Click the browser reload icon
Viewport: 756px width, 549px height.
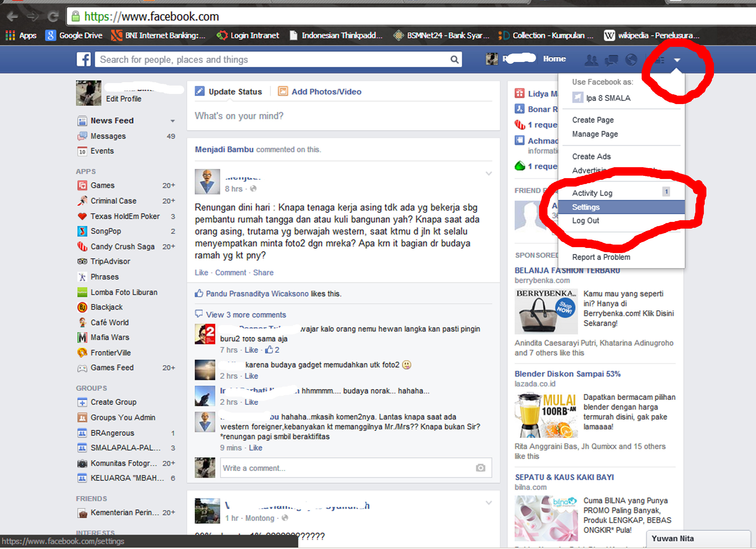tap(53, 16)
